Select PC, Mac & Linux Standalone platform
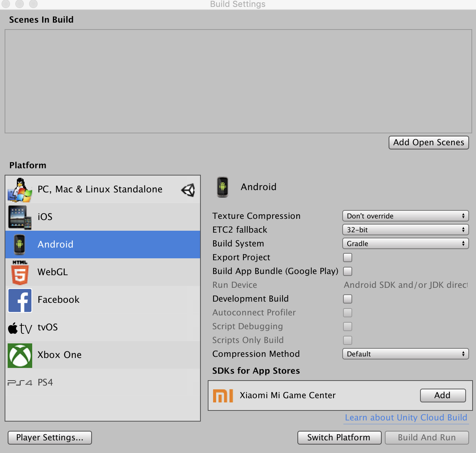The image size is (476, 453). tap(103, 189)
